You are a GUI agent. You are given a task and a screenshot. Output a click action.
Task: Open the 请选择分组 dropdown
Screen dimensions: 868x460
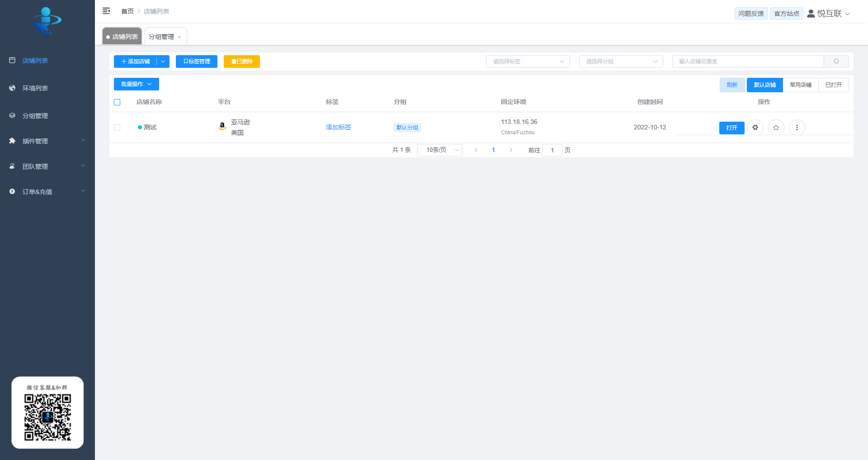pos(621,62)
